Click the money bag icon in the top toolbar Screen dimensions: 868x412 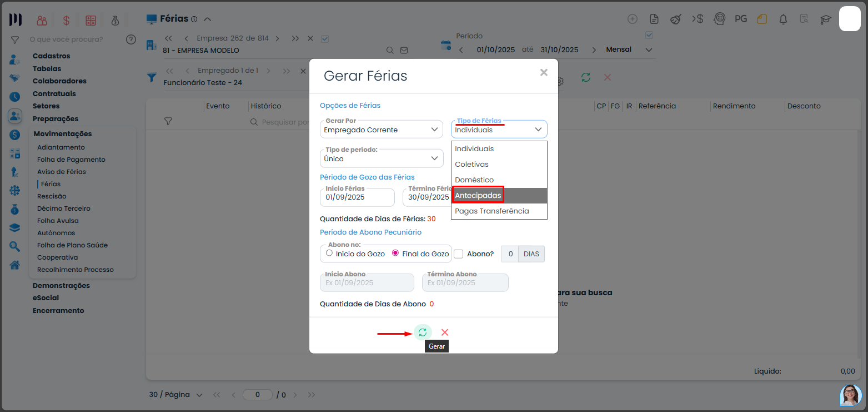115,21
